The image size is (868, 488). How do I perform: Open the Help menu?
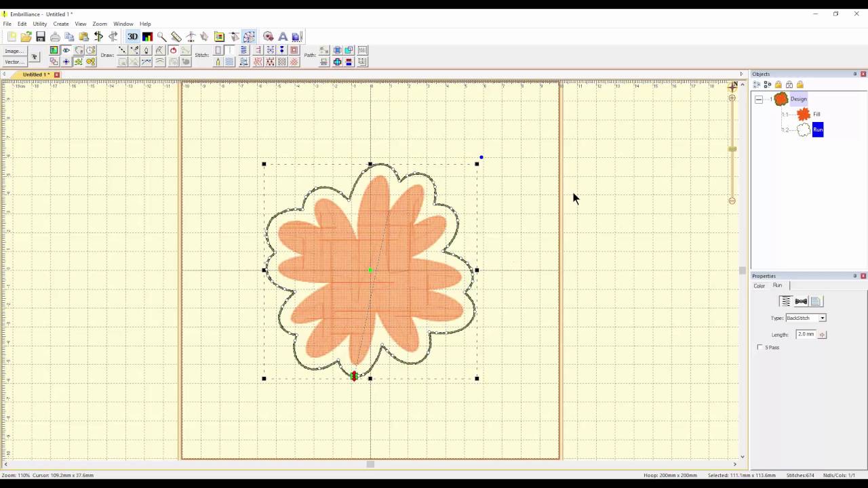coord(145,24)
